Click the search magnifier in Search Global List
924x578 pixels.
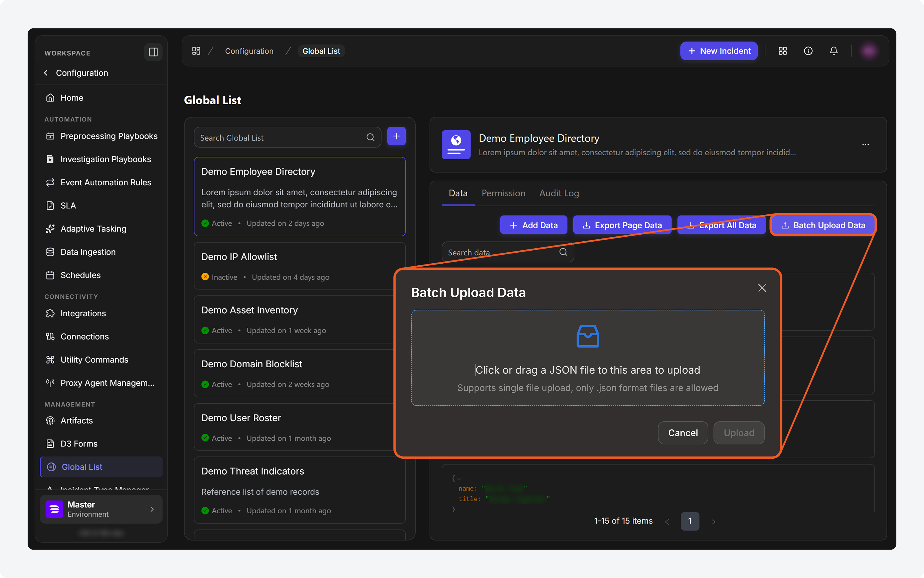tap(370, 137)
